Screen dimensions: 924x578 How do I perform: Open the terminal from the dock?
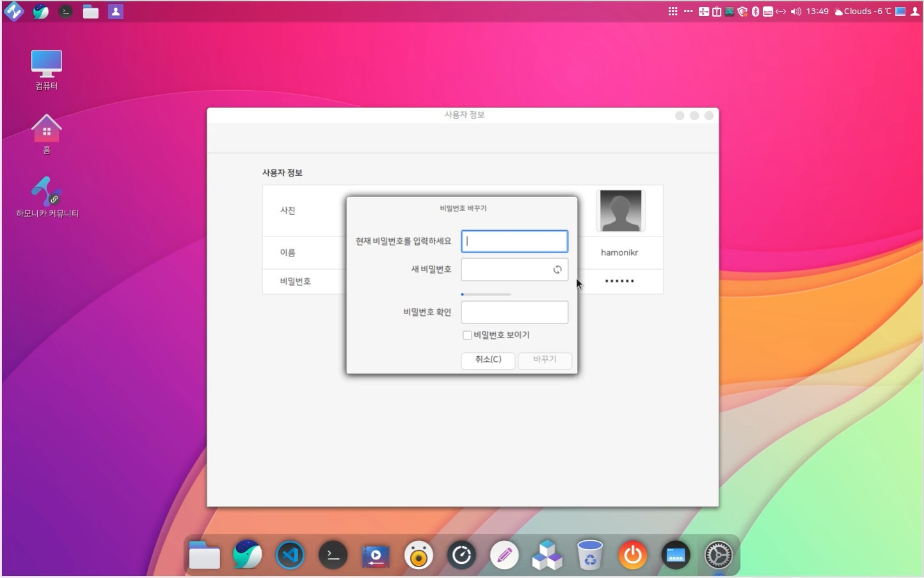click(333, 556)
